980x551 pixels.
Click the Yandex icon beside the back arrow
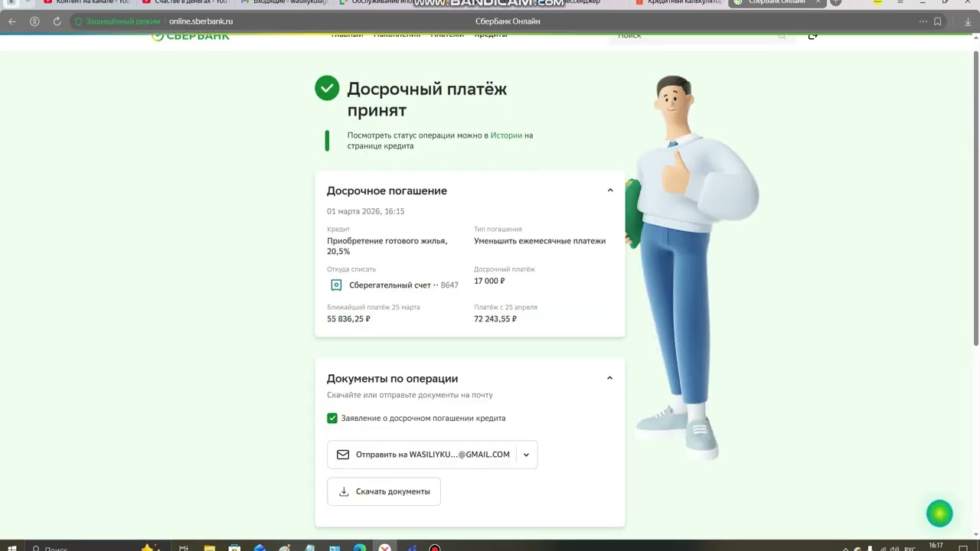click(x=34, y=21)
